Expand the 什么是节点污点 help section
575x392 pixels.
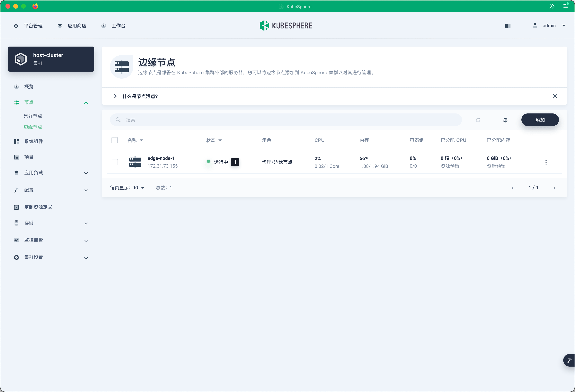[115, 96]
